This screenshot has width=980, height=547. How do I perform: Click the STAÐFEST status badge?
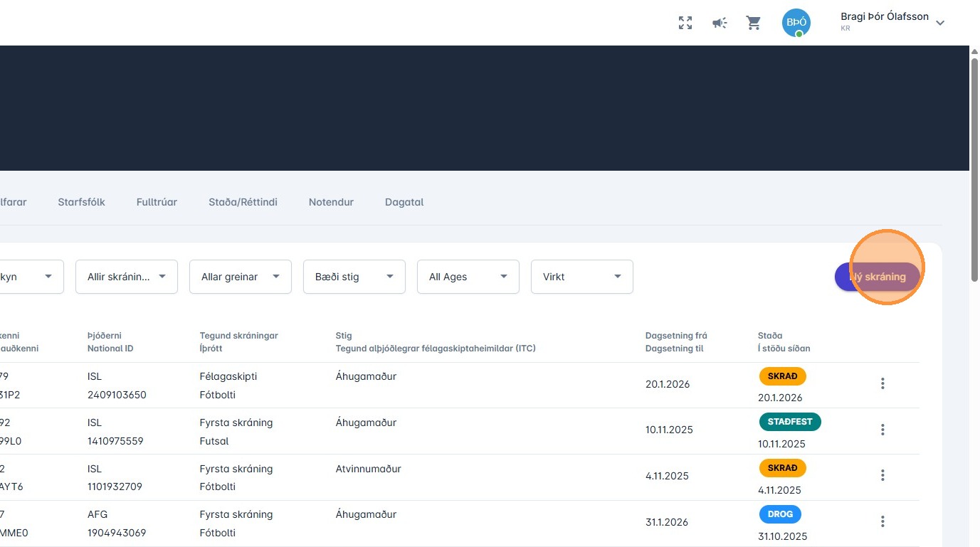pyautogui.click(x=790, y=422)
